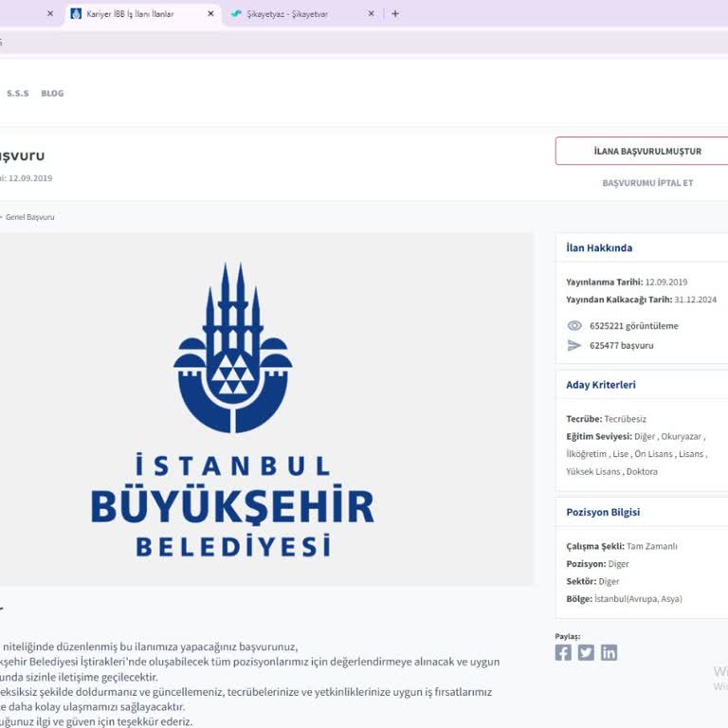
Task: Click the Tecrübe: Tecrübesiz text
Action: click(x=606, y=419)
